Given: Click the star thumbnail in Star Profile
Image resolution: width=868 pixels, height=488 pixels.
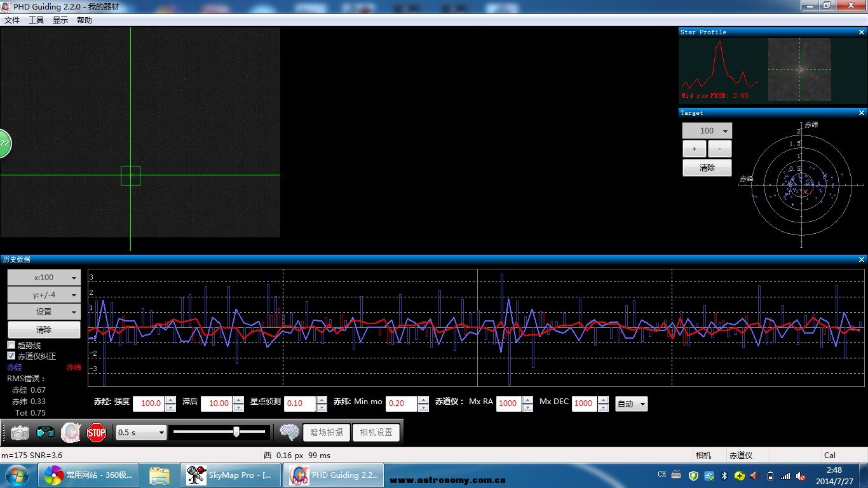Looking at the screenshot, I should (x=799, y=69).
